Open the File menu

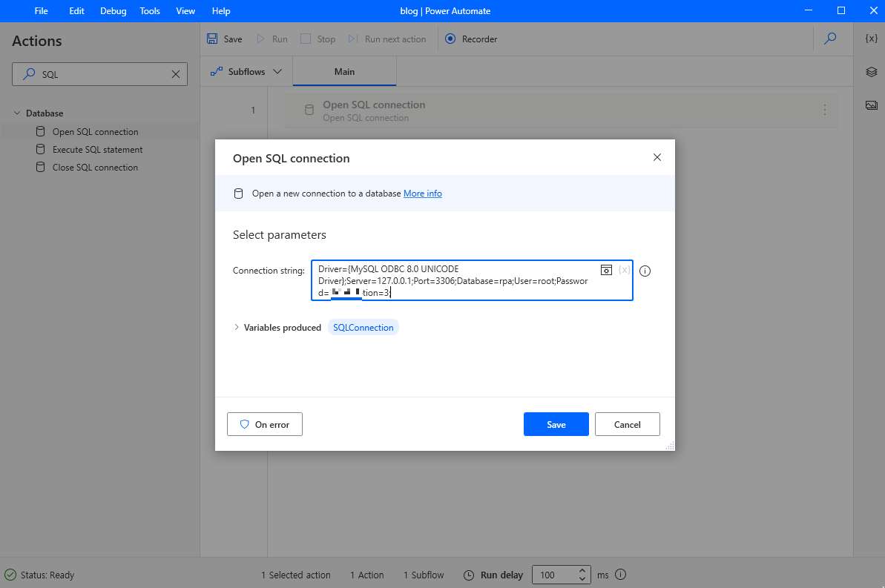pos(42,10)
